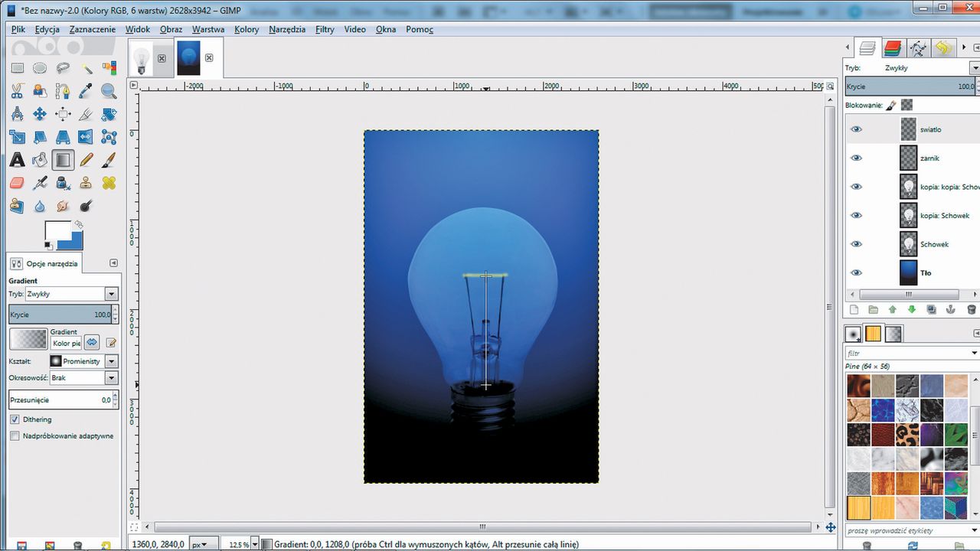Open the pattern filtr dropdown arrow
The image size is (980, 551).
975,354
